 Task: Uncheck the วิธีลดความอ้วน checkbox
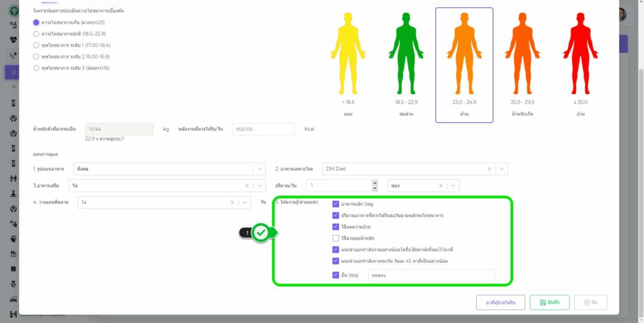(x=336, y=227)
